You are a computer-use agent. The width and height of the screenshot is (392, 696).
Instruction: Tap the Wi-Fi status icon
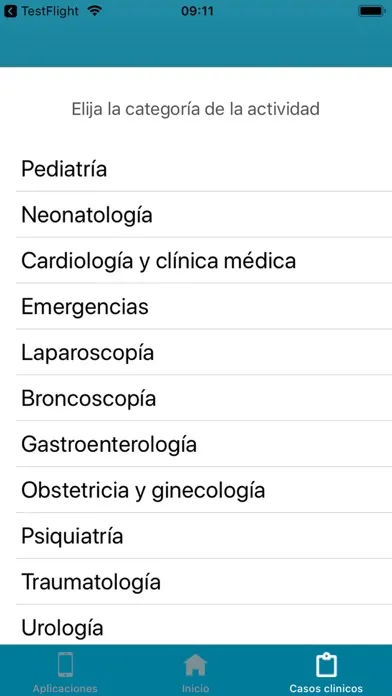pos(94,11)
